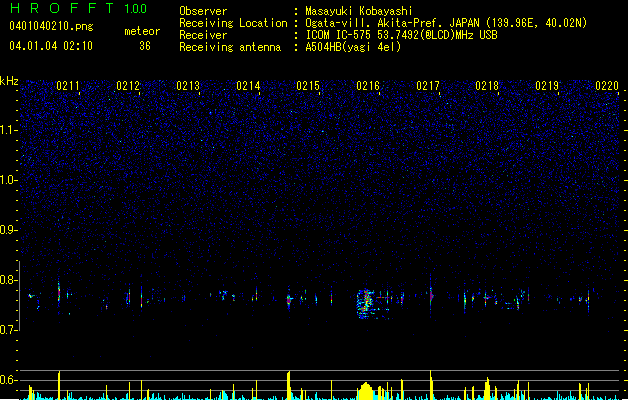Click the 0217 time marker
The width and height of the screenshot is (629, 400).
pos(428,85)
